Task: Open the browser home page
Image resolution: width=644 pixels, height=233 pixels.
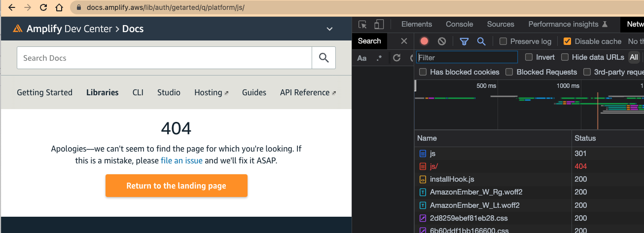Action: coord(59,7)
